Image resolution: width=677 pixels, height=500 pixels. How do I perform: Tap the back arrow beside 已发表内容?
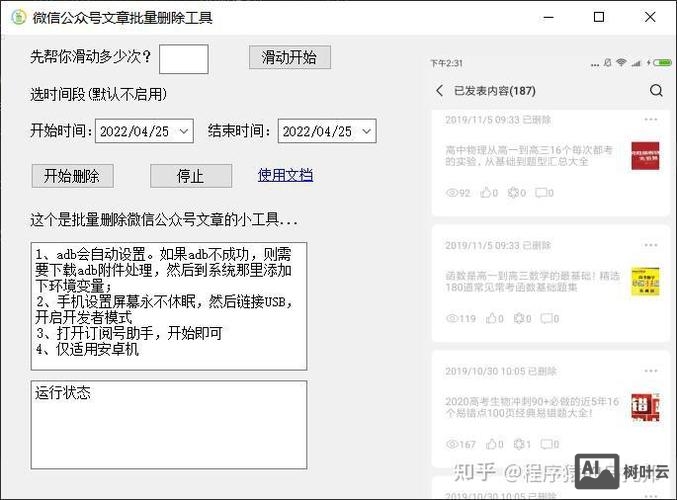click(440, 91)
